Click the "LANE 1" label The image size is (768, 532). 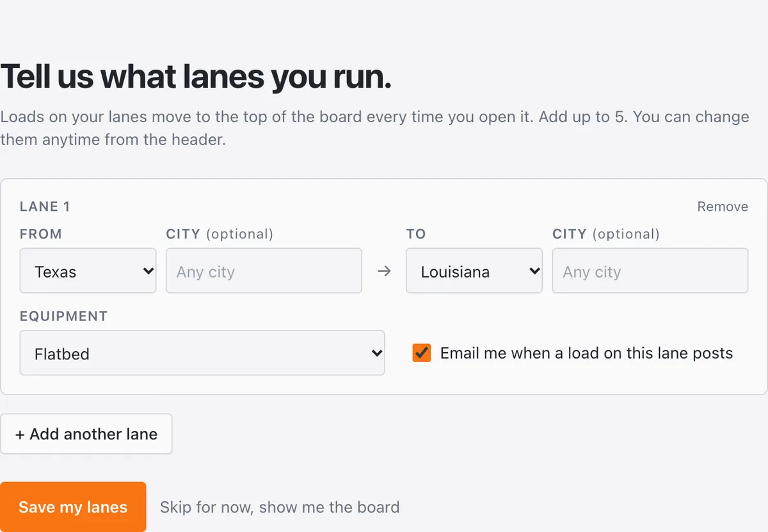[45, 207]
